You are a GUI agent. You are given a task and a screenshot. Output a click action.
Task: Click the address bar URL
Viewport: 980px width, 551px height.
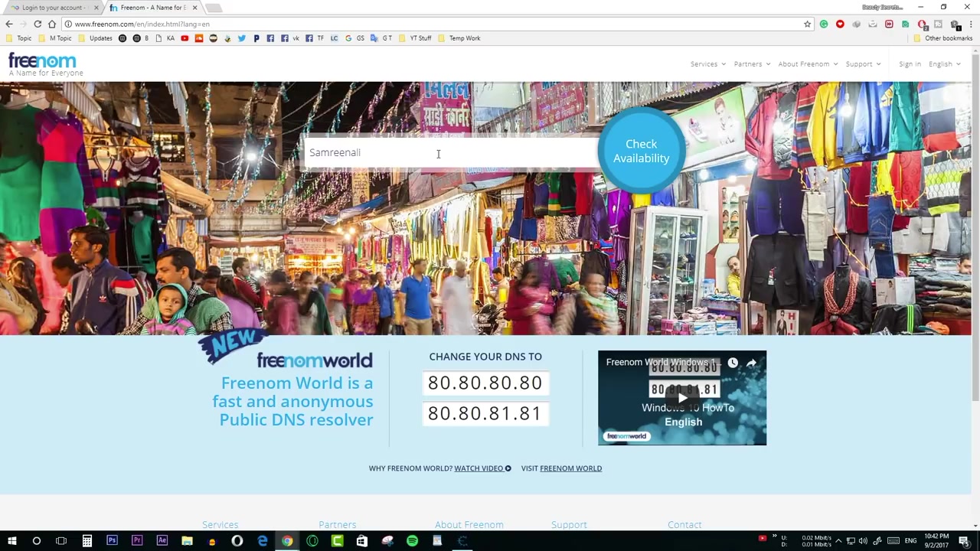142,24
